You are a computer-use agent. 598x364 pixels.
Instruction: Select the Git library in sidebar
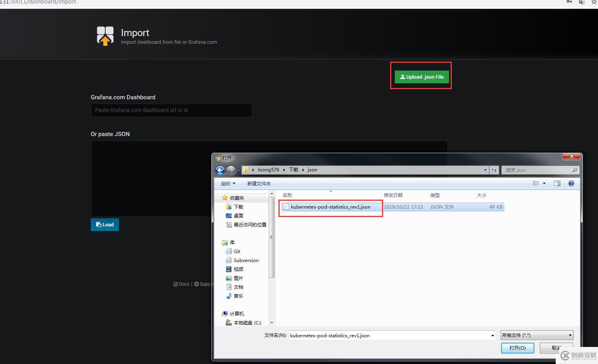click(x=237, y=251)
